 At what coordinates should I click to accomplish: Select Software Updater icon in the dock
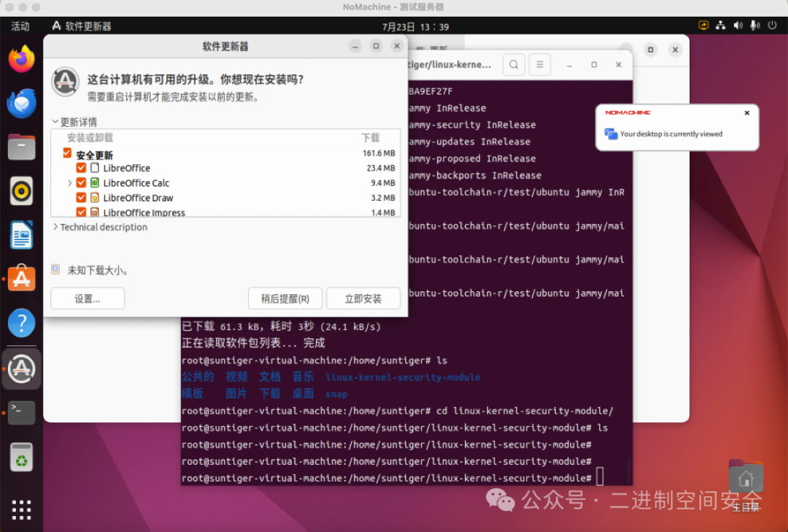(21, 369)
